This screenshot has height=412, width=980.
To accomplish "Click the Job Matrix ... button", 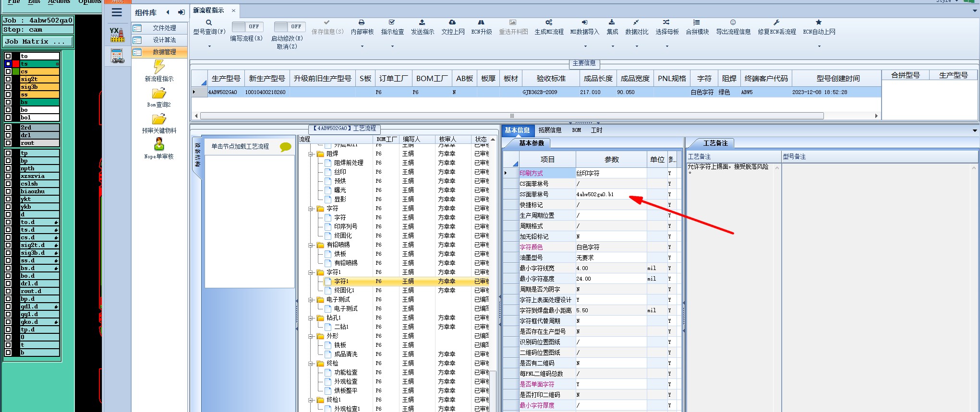I will [x=37, y=42].
